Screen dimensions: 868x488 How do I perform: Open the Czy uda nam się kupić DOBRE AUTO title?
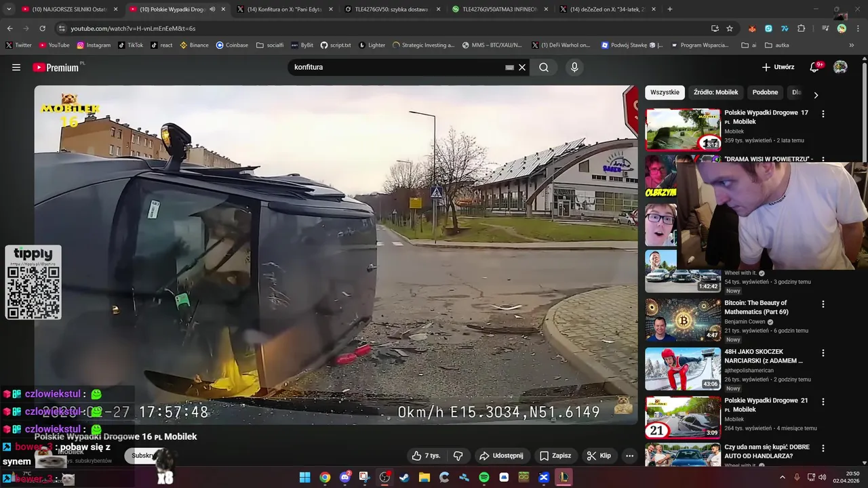click(x=767, y=451)
